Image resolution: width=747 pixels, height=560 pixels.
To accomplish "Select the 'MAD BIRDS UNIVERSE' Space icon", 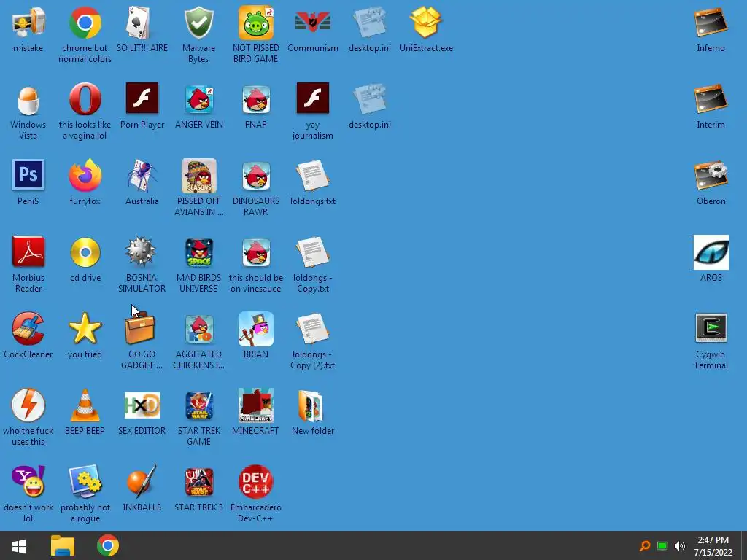I will tap(198, 252).
